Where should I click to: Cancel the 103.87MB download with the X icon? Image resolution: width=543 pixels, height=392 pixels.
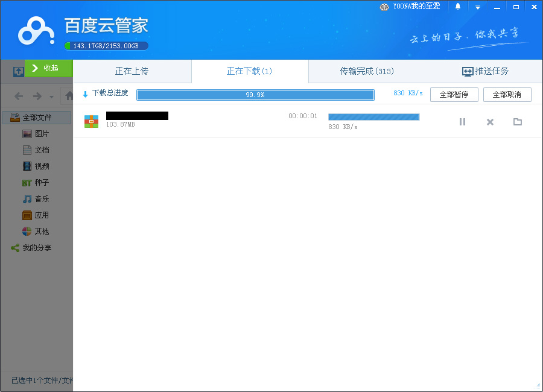click(490, 122)
